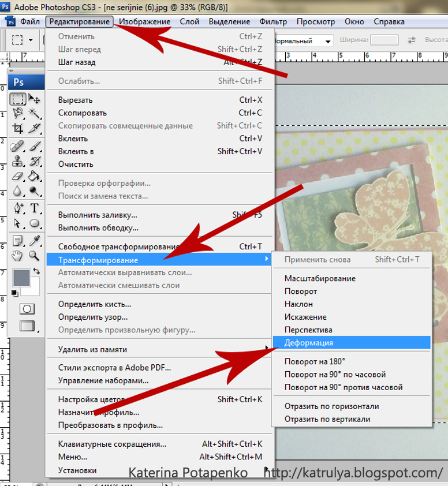
Task: Select the Slice tool
Action: [x=35, y=128]
